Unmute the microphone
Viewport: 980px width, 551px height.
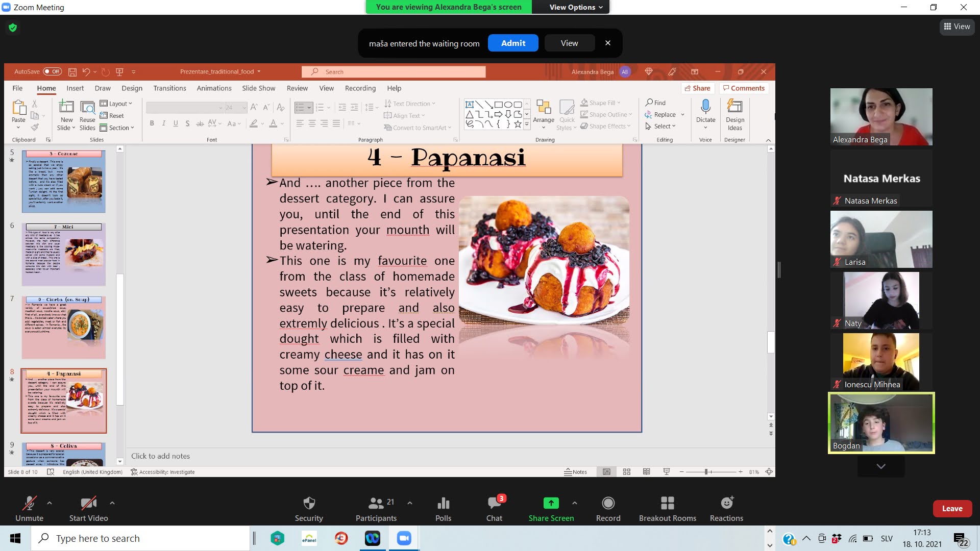click(29, 504)
